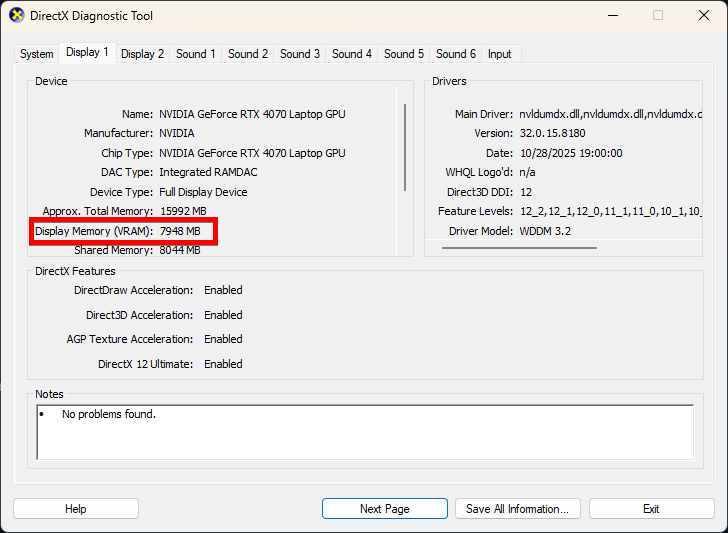Click the 'DirectX 12 Ultimate:' label
This screenshot has height=533, width=728.
(145, 364)
